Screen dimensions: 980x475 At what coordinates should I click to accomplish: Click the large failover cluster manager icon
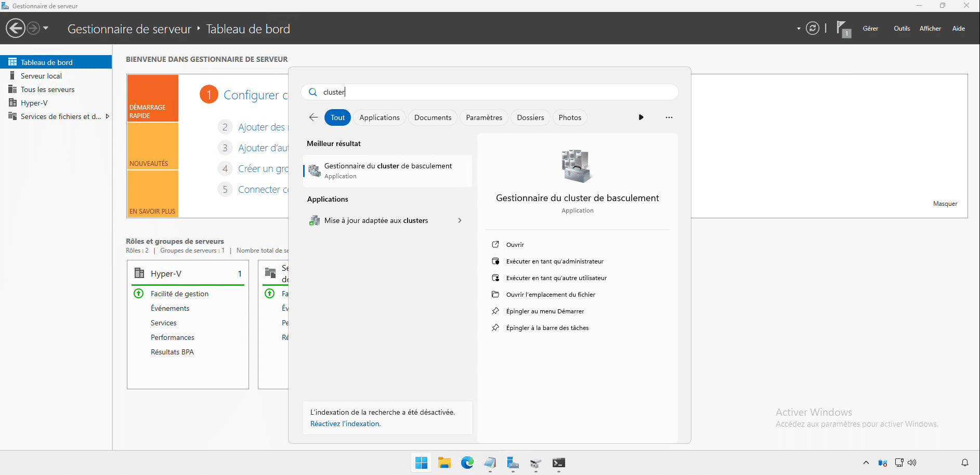577,166
